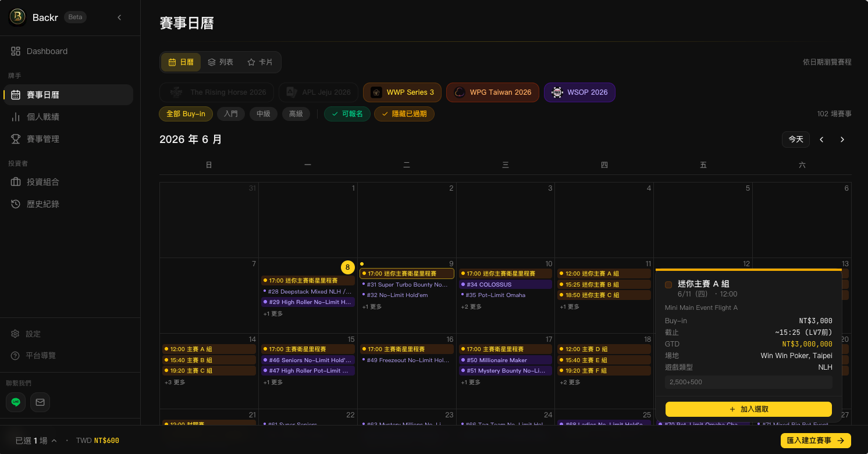This screenshot has height=454, width=868.
Task: Open #50 Millionaire Maker event
Action: tap(506, 360)
